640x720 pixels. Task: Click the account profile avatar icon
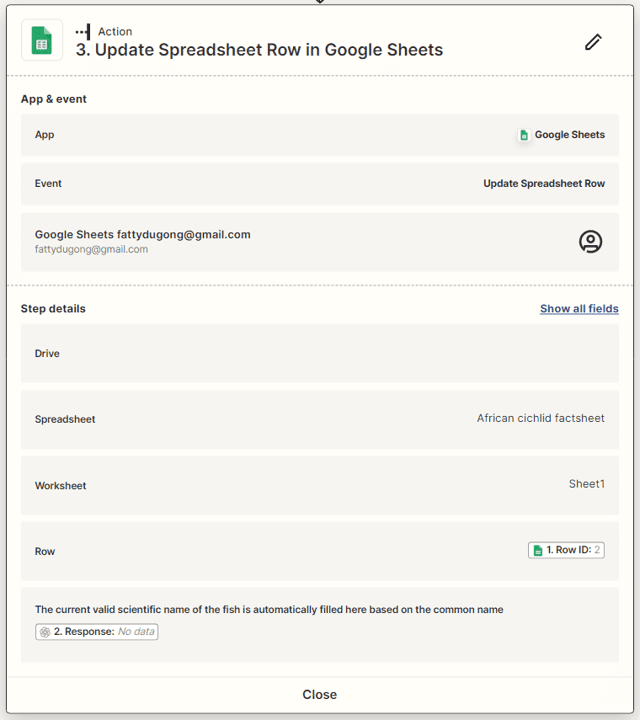click(590, 242)
